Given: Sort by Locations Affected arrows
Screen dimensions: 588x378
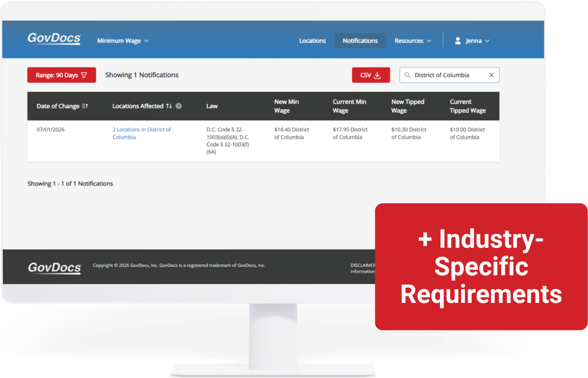Looking at the screenshot, I should coord(169,106).
